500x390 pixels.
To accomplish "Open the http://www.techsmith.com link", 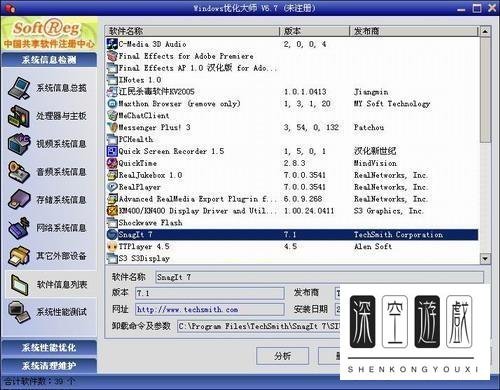I will [x=187, y=310].
